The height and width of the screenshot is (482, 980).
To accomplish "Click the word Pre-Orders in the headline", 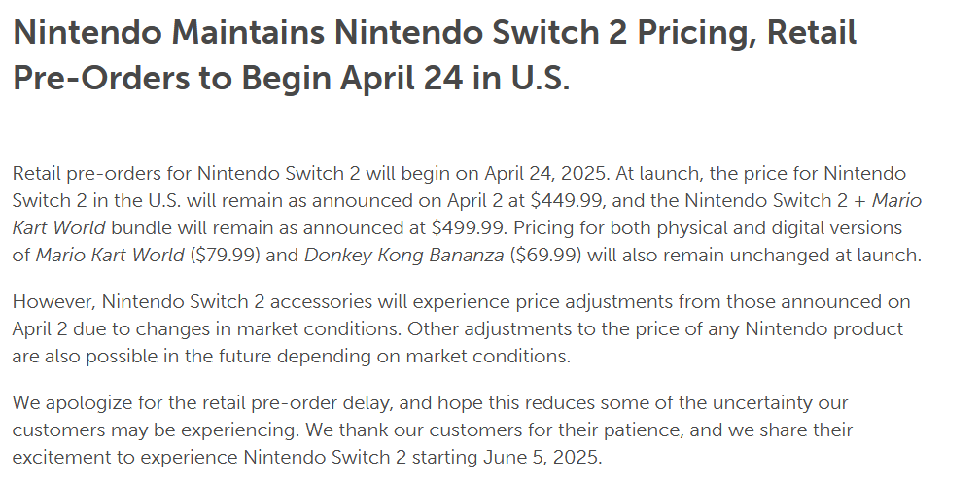I will pyautogui.click(x=101, y=78).
